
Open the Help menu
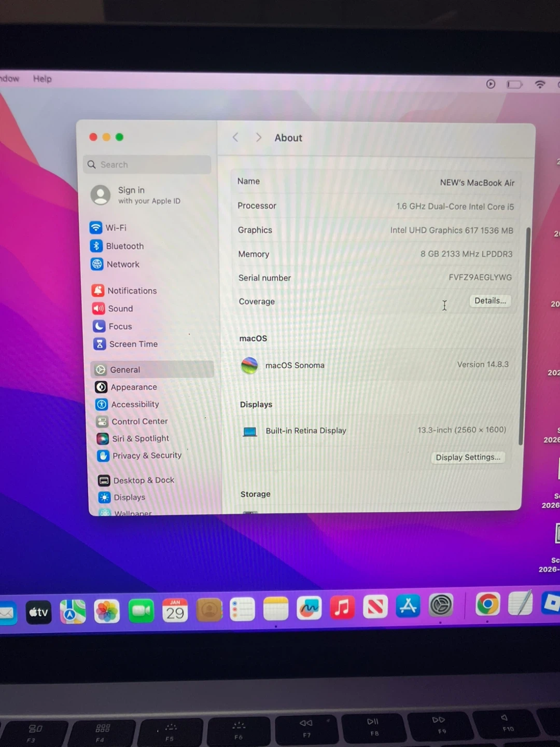43,79
